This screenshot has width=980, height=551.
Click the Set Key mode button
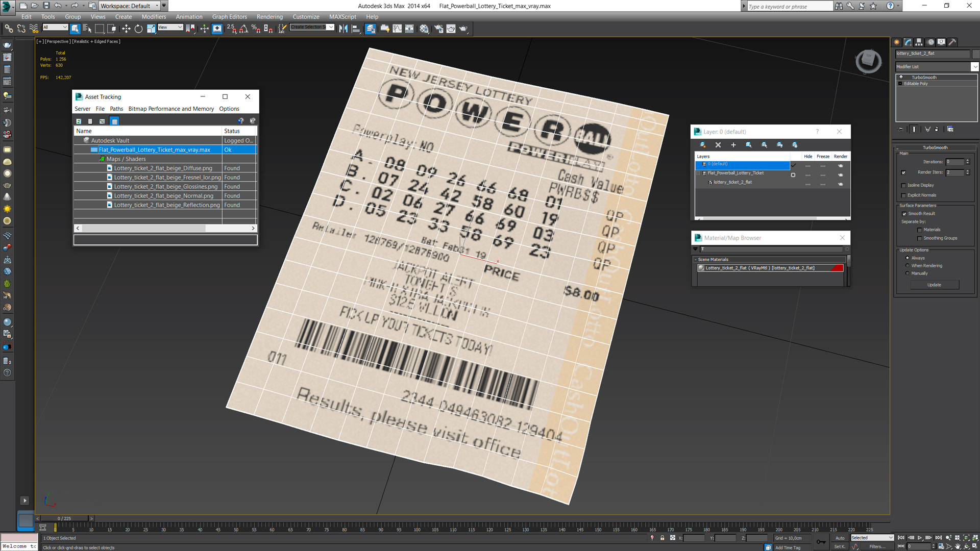click(840, 546)
